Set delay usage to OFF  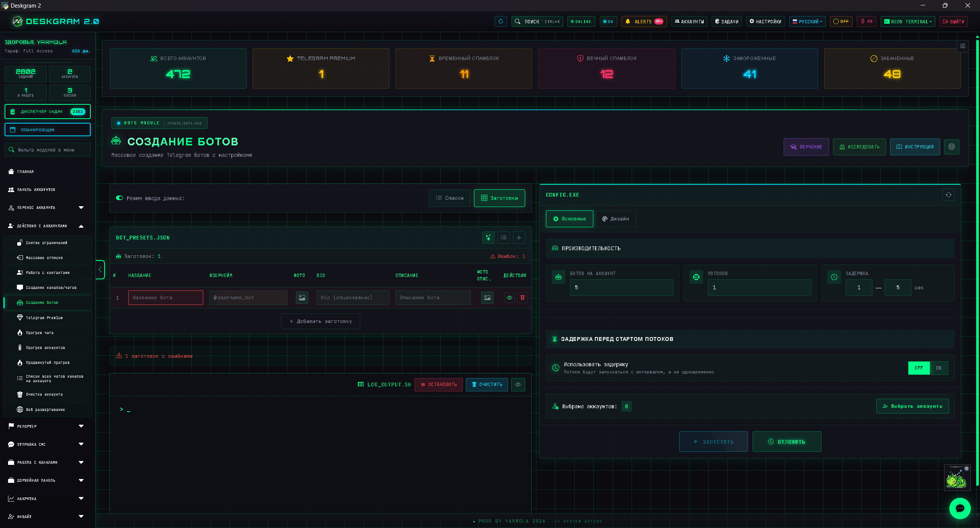919,368
